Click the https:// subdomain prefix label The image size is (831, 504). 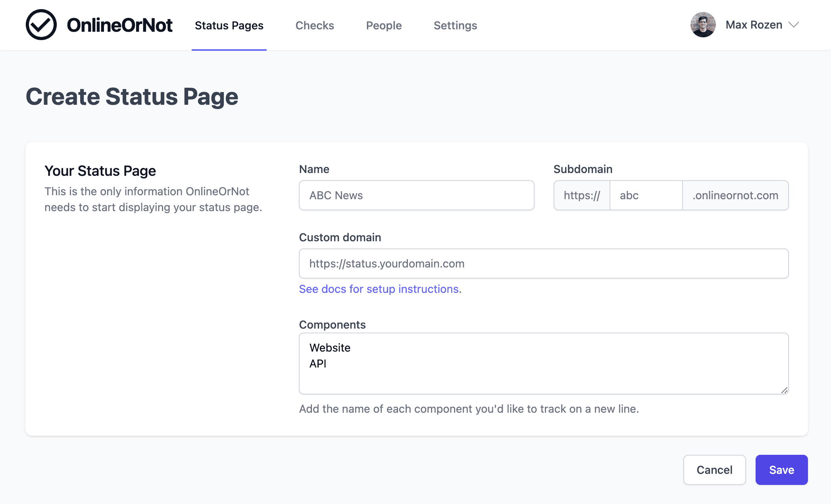click(x=581, y=195)
